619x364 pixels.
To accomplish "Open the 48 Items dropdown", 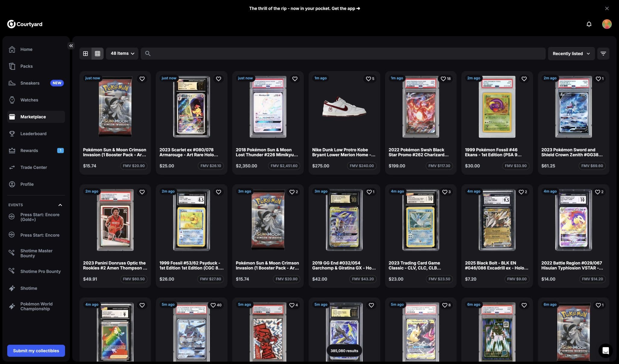I will coord(122,53).
